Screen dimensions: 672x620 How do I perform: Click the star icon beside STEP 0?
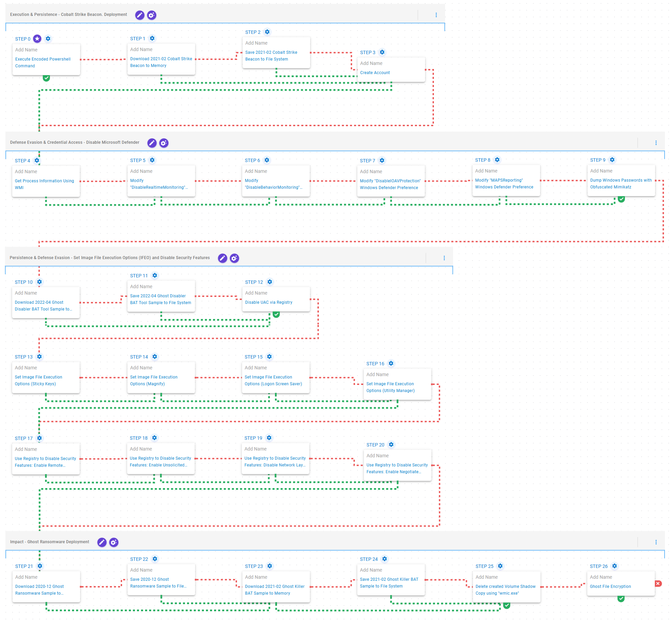[x=37, y=39]
